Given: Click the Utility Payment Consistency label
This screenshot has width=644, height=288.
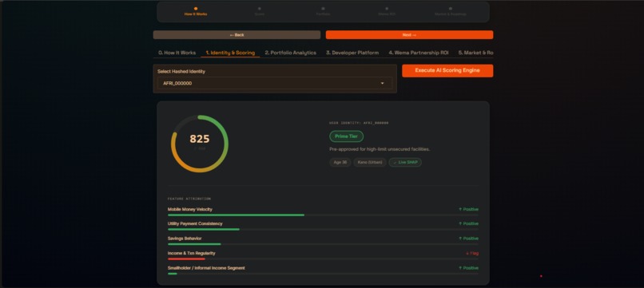Looking at the screenshot, I should [x=195, y=223].
